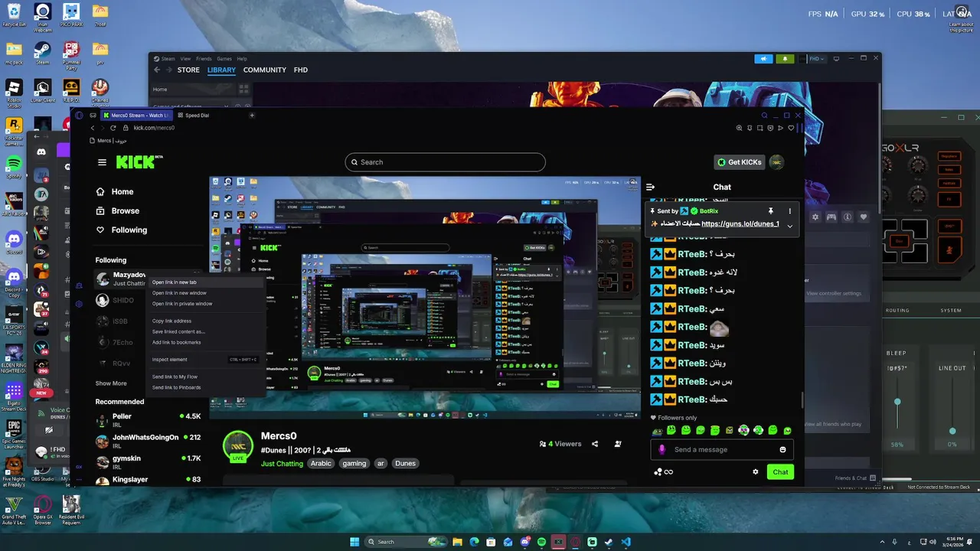Click the Dunes tag
Image resolution: width=980 pixels, height=551 pixels.
tap(406, 464)
